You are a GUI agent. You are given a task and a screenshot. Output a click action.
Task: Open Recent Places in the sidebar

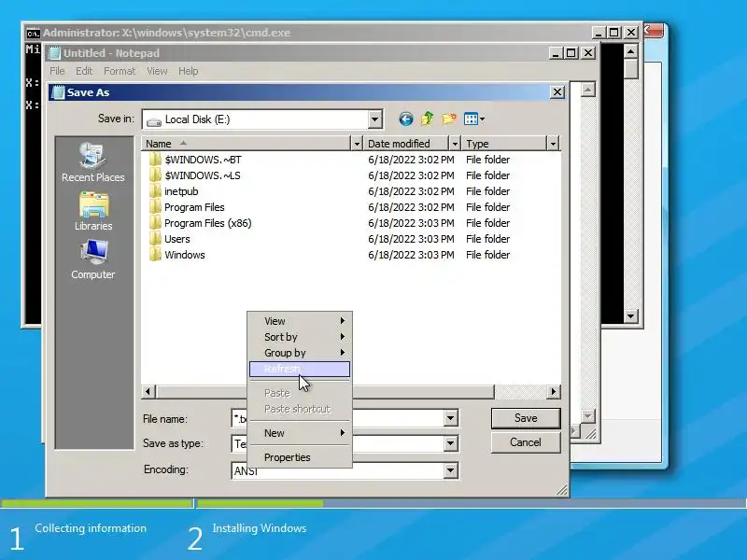92,162
